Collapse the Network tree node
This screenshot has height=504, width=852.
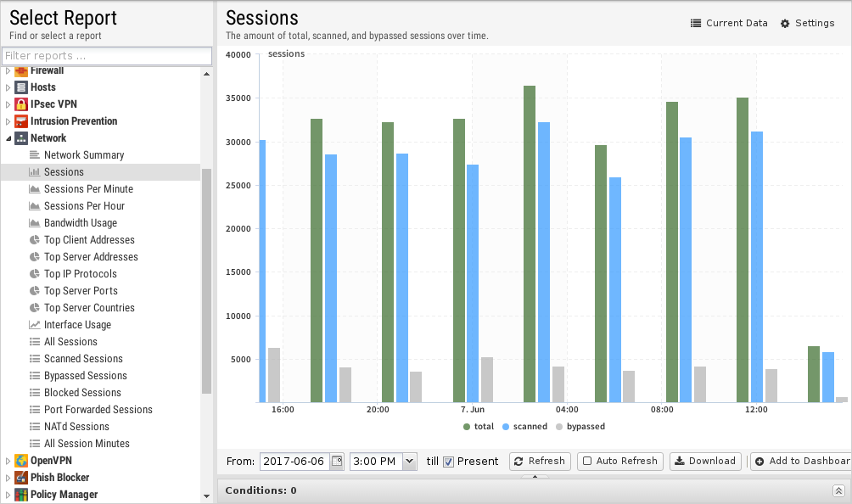(x=8, y=138)
